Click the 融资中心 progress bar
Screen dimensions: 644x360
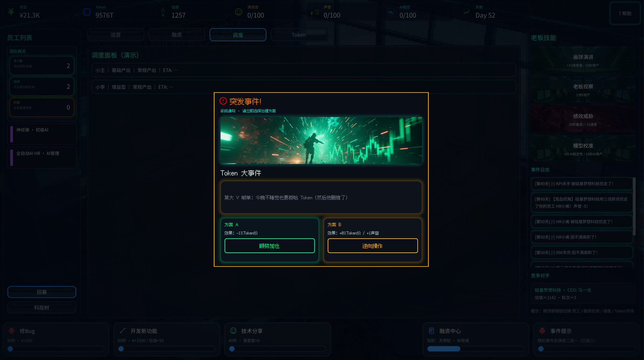point(476,349)
